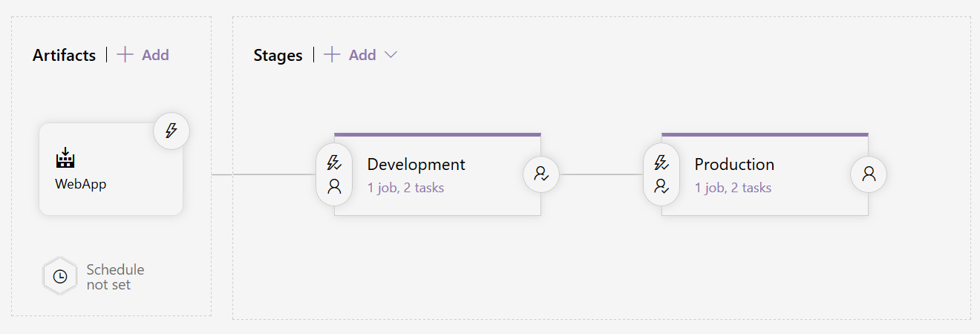Open Production post-deployment conditions

[x=869, y=174]
